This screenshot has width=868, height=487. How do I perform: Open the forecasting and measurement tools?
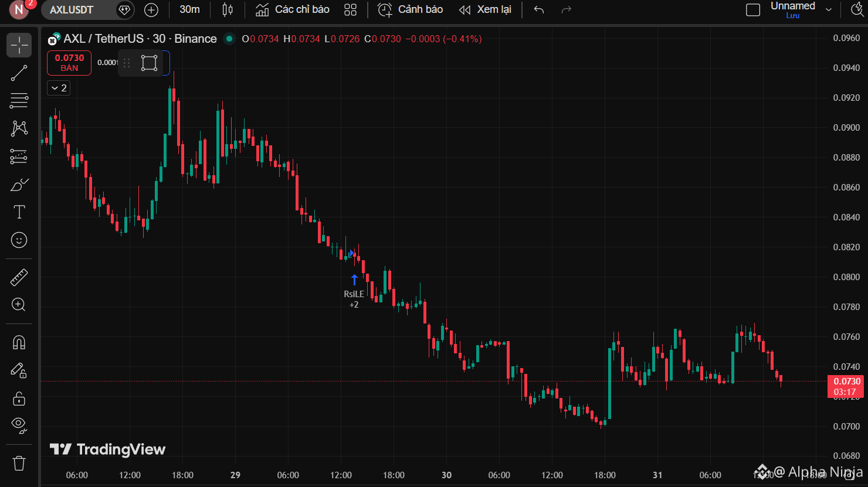[x=19, y=156]
